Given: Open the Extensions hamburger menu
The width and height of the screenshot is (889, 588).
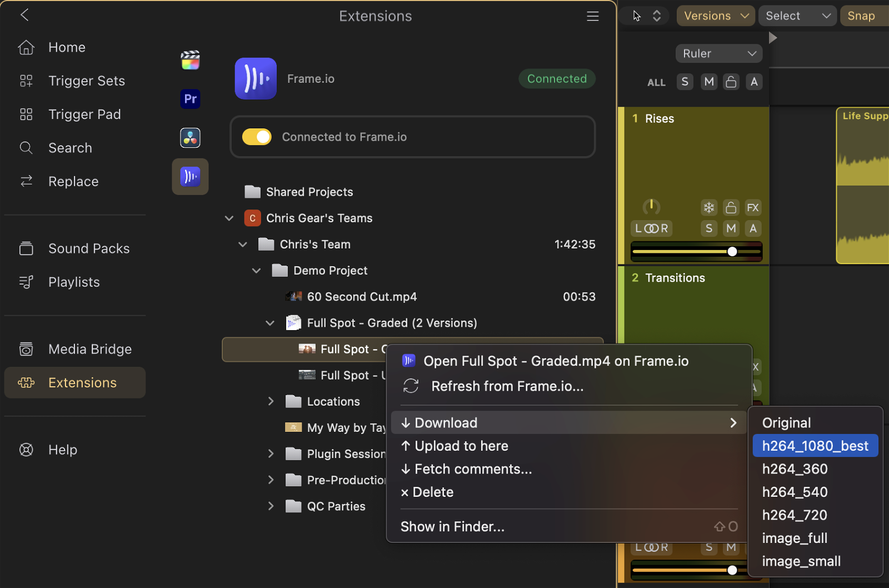Looking at the screenshot, I should [x=593, y=16].
